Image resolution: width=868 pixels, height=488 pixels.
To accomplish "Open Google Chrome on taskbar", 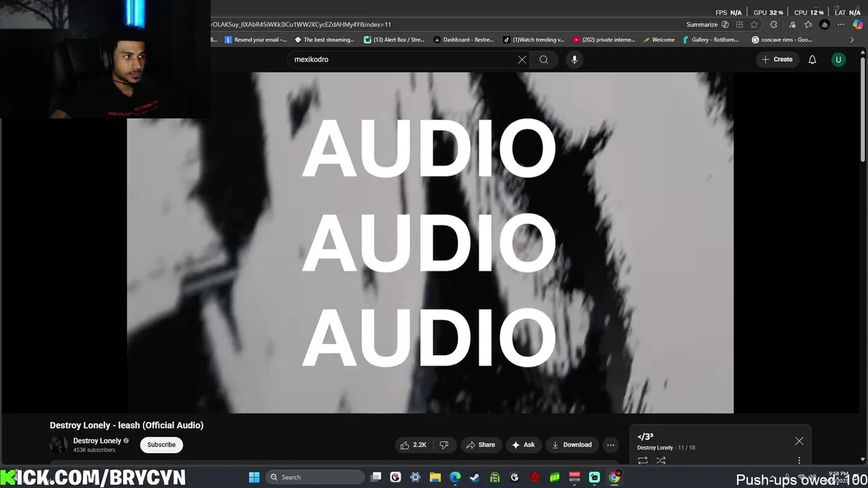I will 614,477.
